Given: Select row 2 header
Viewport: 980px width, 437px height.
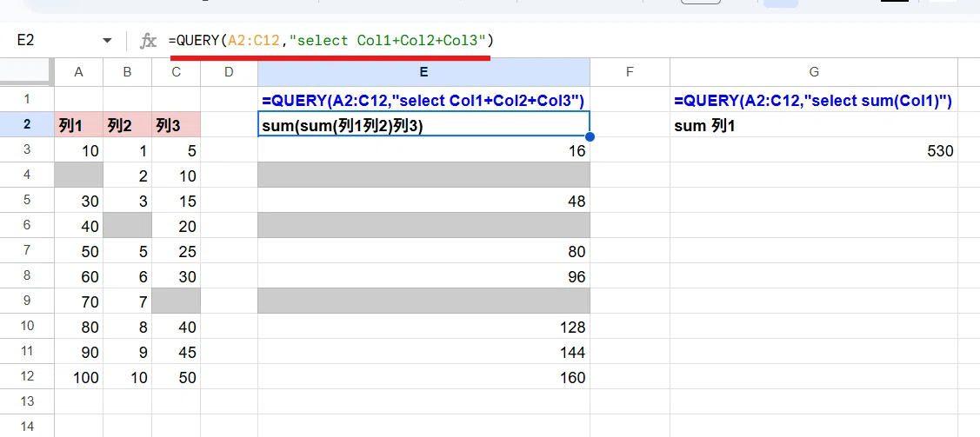Looking at the screenshot, I should (x=27, y=125).
